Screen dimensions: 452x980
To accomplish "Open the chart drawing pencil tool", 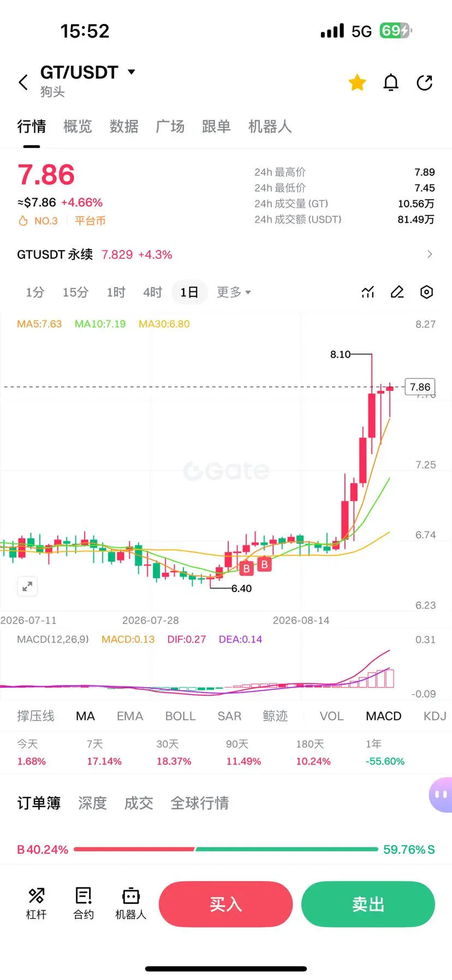I will (397, 292).
